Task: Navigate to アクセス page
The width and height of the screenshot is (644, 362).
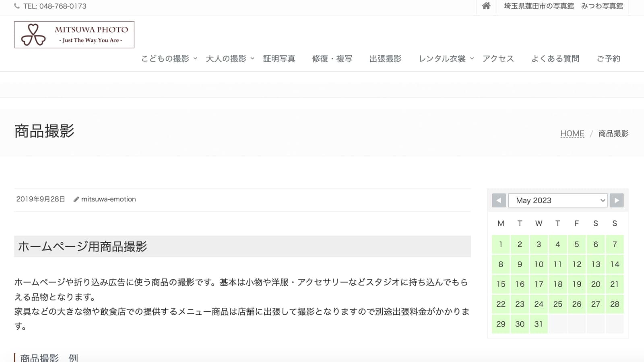Action: point(498,59)
